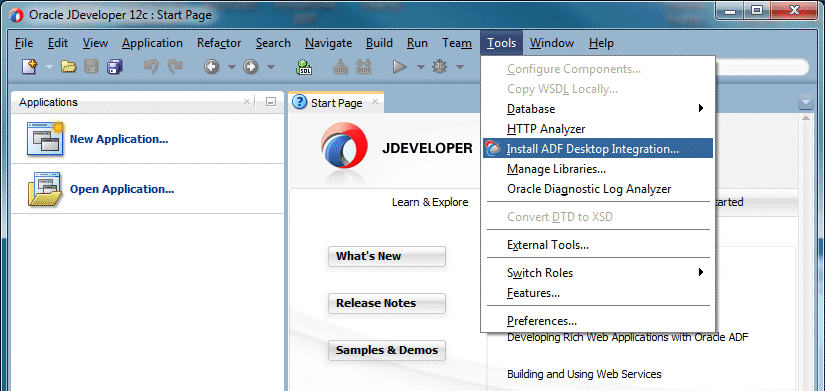Image resolution: width=825 pixels, height=391 pixels.
Task: Open the Navigate menu
Action: pyautogui.click(x=328, y=43)
